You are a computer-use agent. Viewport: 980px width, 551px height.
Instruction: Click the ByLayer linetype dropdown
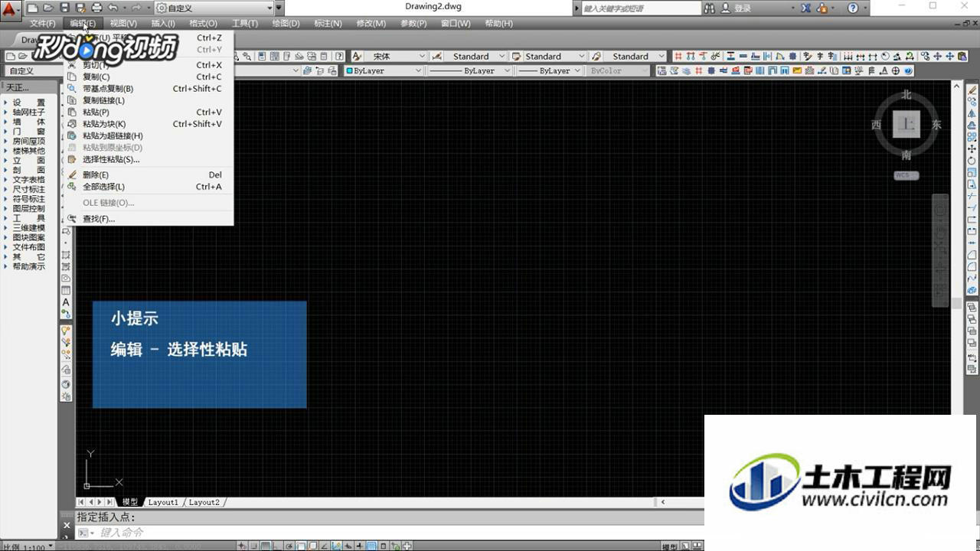469,70
